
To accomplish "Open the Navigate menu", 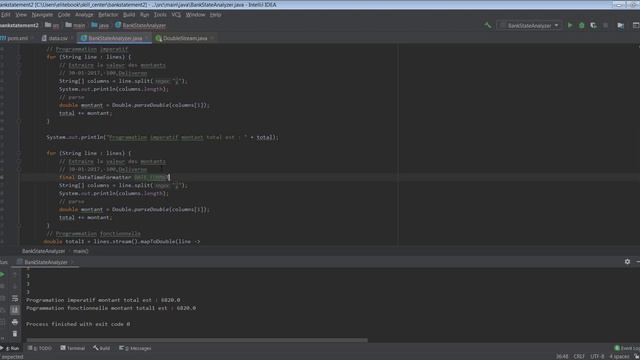I will point(42,15).
